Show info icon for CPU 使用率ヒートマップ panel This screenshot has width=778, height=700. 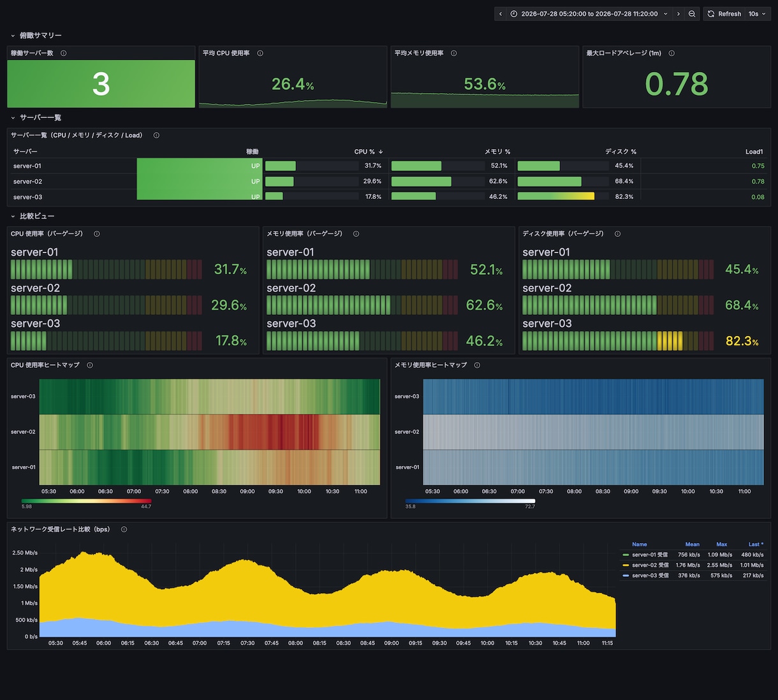tap(90, 365)
